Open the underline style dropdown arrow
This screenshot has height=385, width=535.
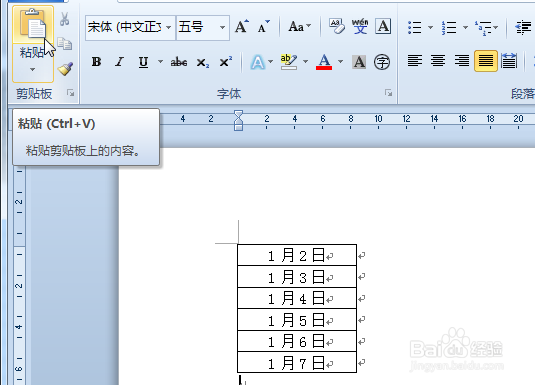tap(160, 62)
